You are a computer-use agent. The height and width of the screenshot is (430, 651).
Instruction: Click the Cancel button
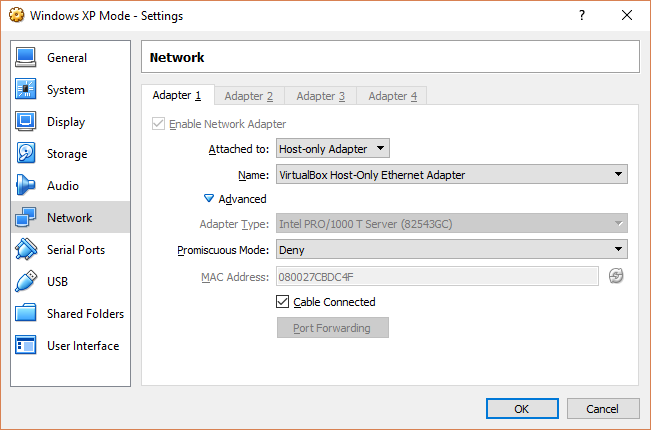[x=603, y=409]
